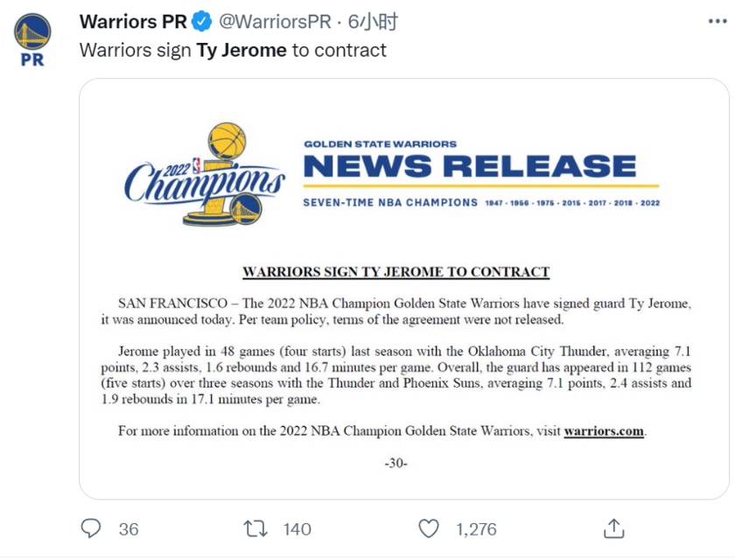Click the words "to contract" in tweet text

(x=339, y=50)
